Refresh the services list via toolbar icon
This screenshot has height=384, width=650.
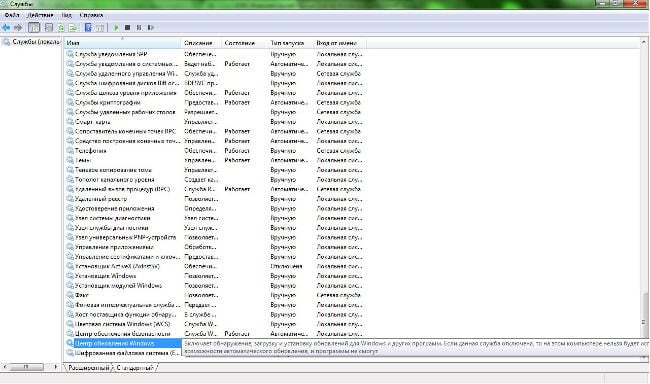coord(61,28)
